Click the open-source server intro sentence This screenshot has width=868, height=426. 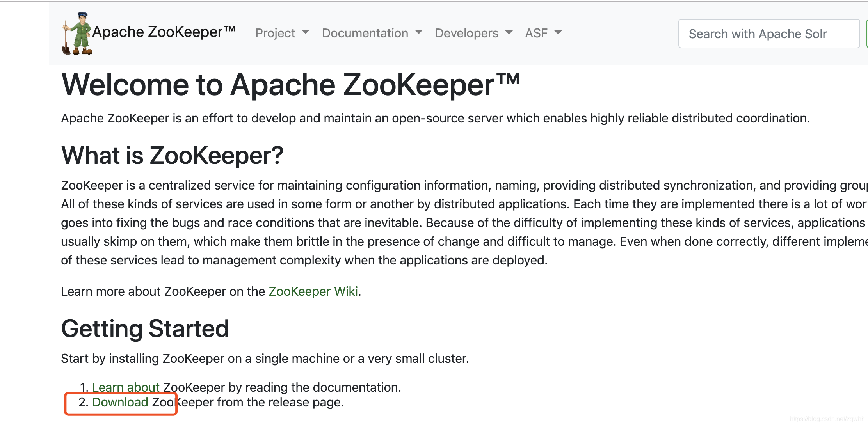pos(435,118)
